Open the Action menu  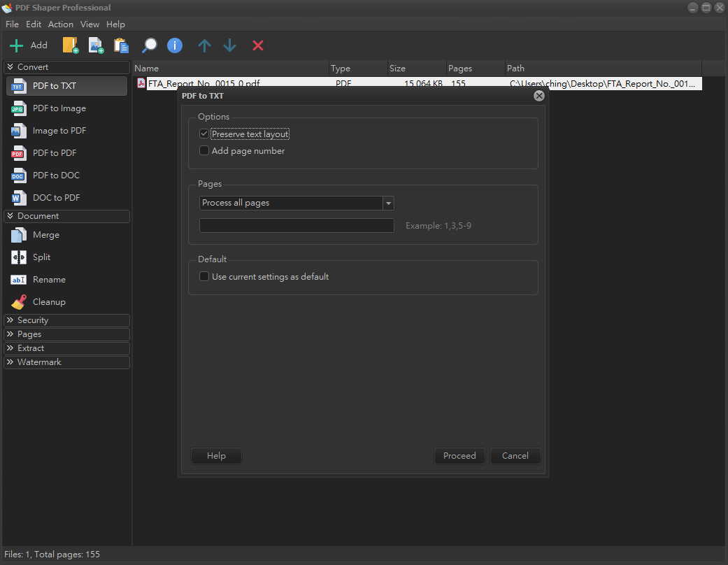click(x=60, y=24)
